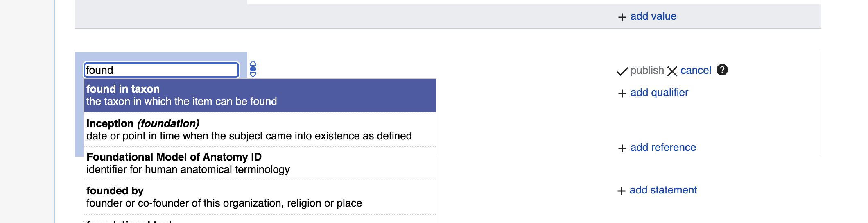Click the plus icon beside add statement

point(621,191)
